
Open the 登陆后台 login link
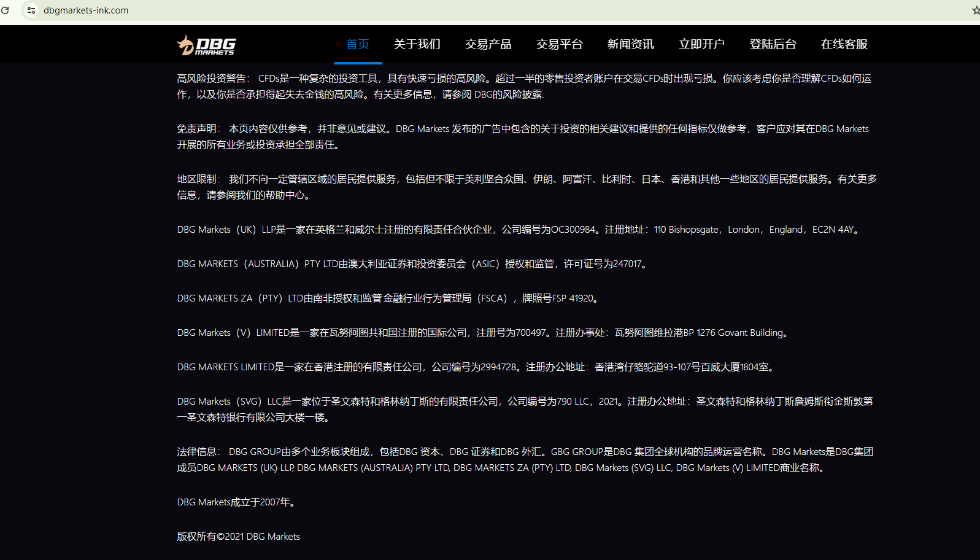tap(773, 44)
